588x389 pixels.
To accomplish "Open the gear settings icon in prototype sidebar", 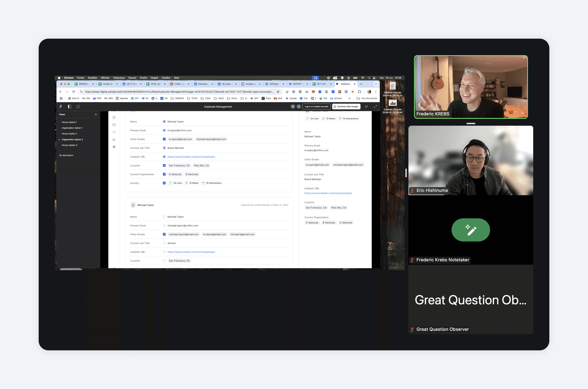I will point(114,147).
